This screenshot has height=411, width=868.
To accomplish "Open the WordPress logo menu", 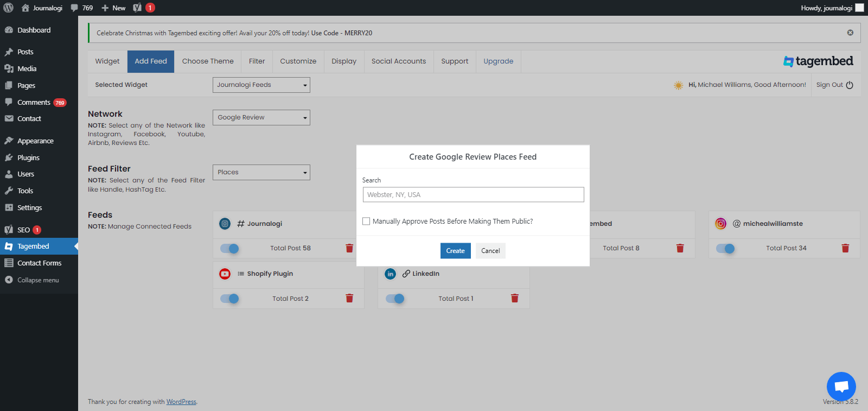I will click(x=8, y=8).
